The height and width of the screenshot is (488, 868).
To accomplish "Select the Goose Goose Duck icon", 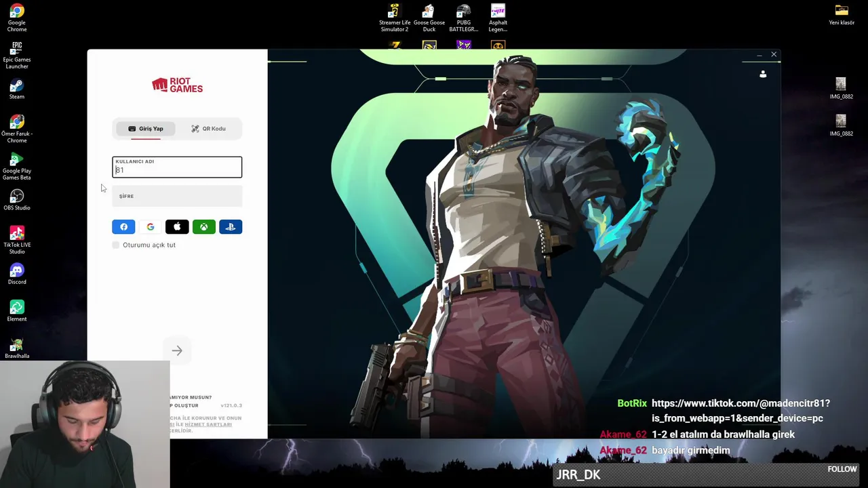I will pos(429,18).
